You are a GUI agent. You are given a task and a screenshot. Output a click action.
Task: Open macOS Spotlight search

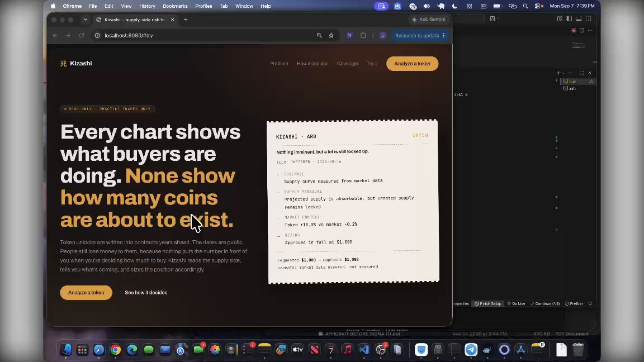(525, 6)
